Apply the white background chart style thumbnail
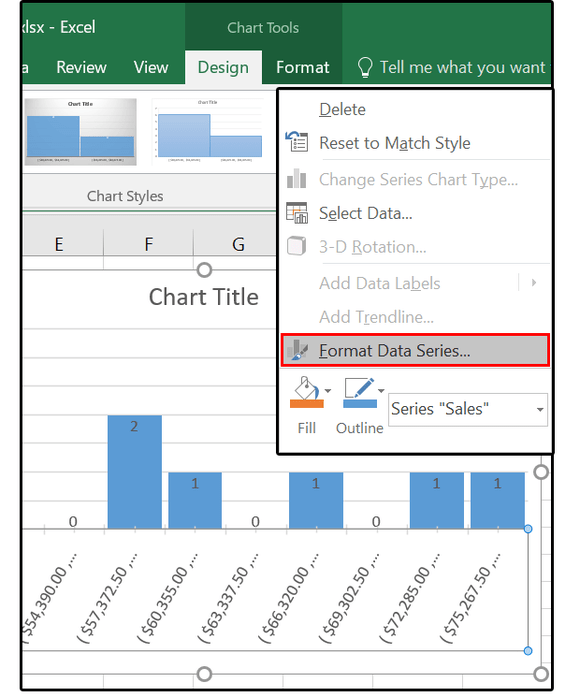This screenshot has width=580, height=697. tap(208, 132)
